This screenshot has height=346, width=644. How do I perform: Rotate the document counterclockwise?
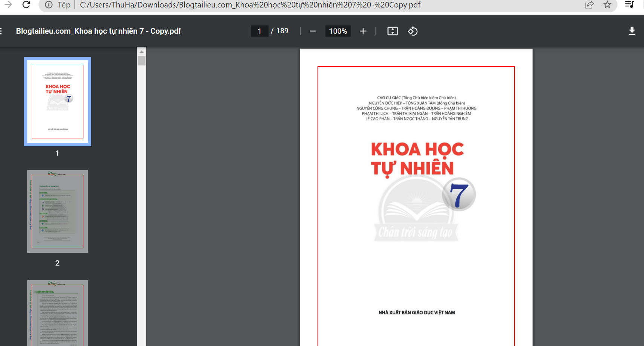point(413,31)
